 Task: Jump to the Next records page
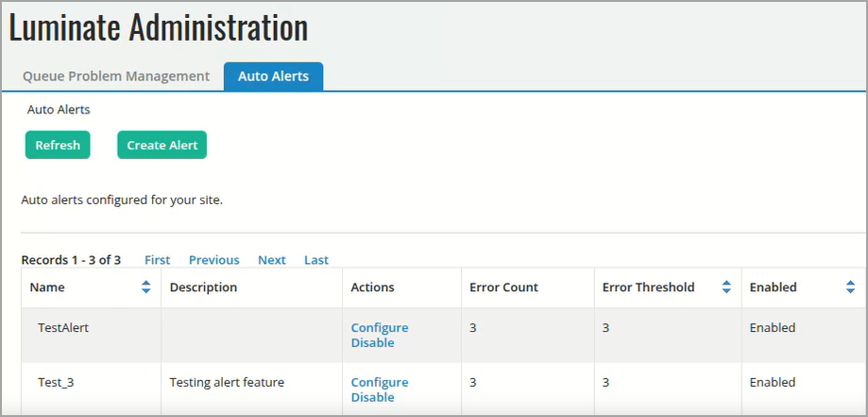272,260
